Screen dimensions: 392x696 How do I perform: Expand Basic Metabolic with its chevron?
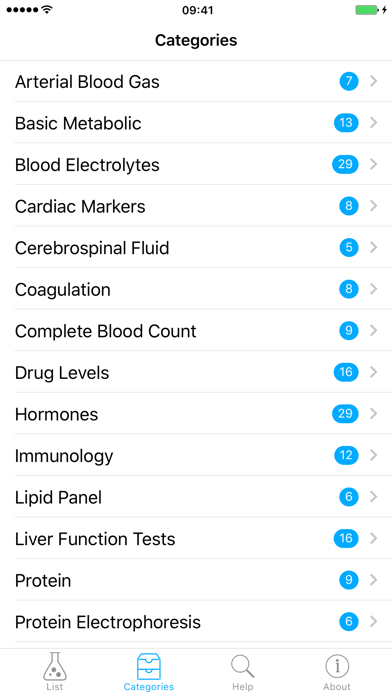click(374, 123)
